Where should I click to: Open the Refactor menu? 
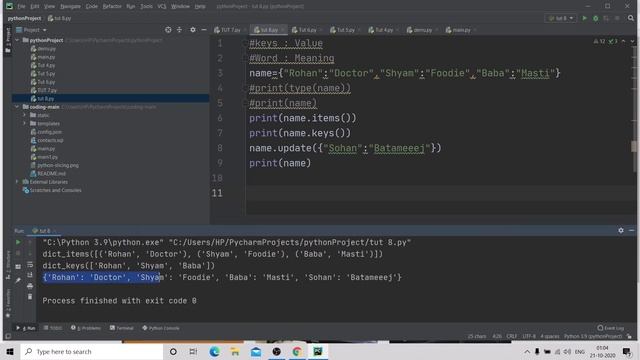coord(112,7)
